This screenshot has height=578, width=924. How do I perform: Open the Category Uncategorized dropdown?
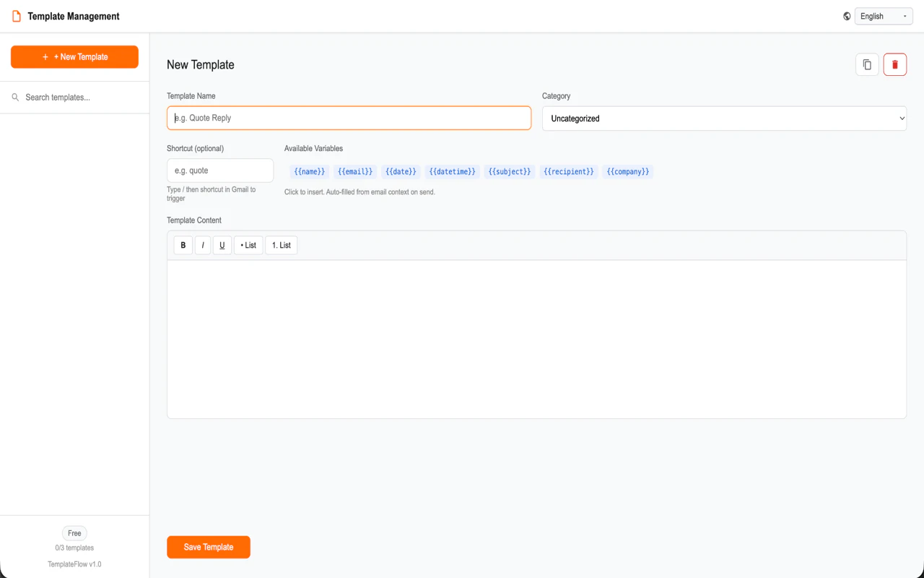click(x=724, y=118)
